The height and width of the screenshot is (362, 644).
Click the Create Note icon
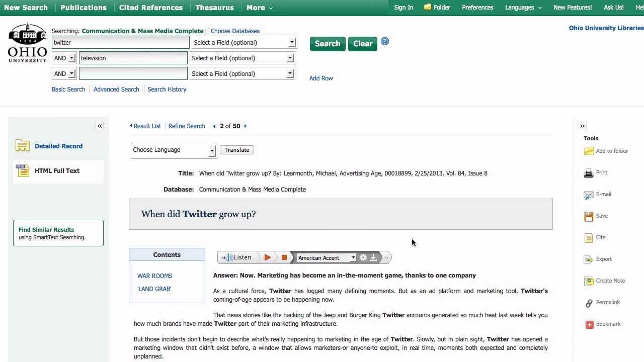(589, 281)
